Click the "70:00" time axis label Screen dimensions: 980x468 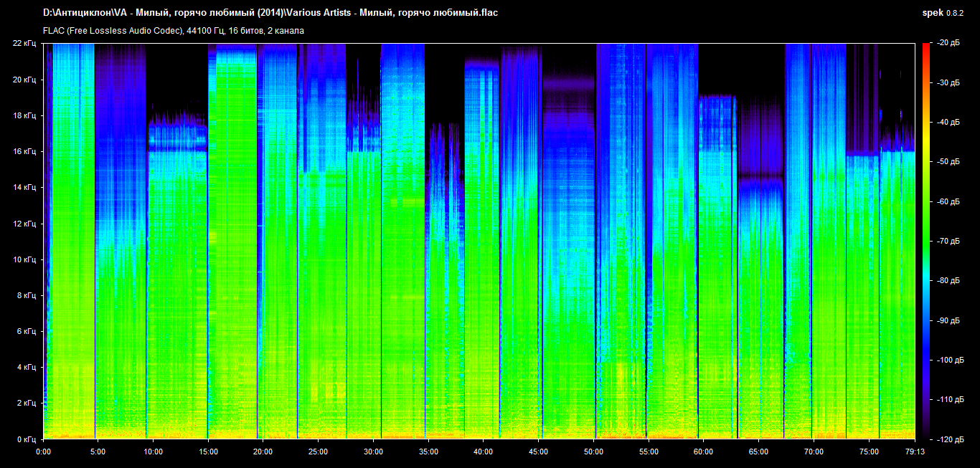tap(814, 452)
